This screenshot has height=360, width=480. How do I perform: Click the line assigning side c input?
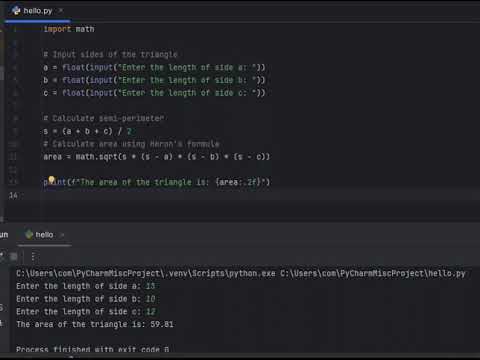click(x=154, y=93)
